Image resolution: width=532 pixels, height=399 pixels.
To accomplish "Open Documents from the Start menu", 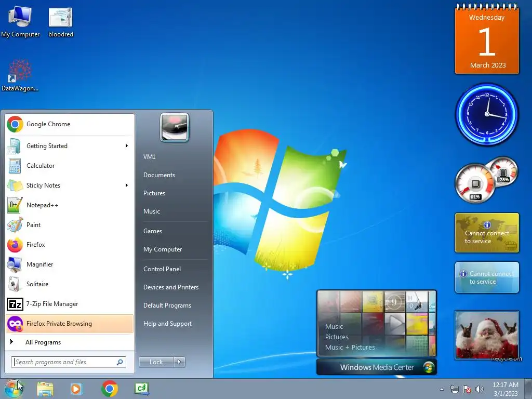I will [x=159, y=175].
